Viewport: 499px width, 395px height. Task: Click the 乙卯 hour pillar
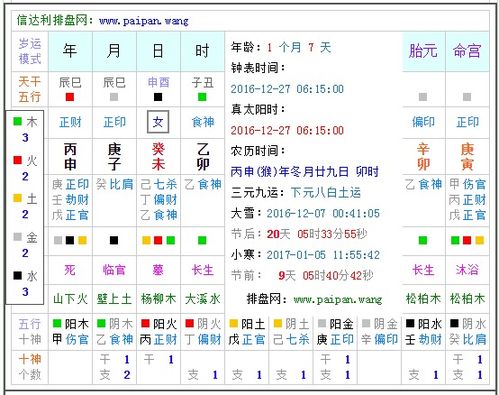tap(202, 157)
